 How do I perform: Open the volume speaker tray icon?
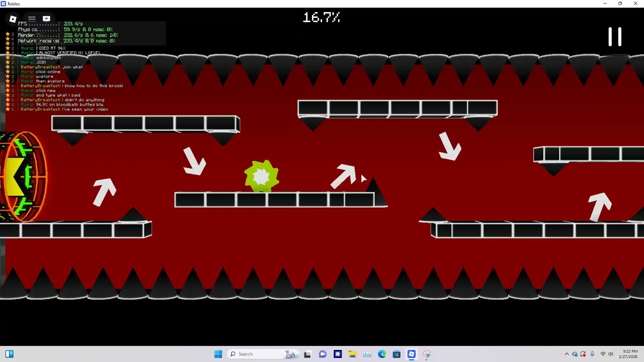point(611,354)
